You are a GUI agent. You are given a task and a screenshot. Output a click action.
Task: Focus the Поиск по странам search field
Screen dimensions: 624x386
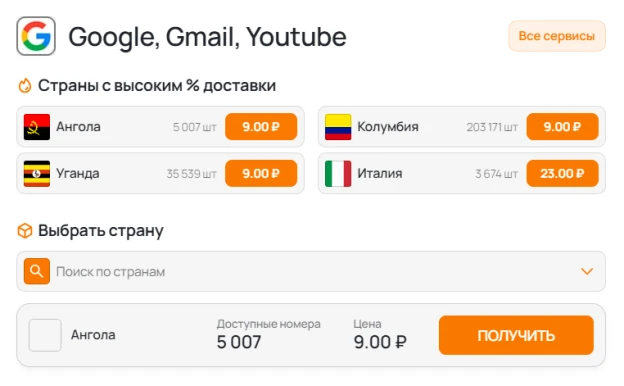coord(311,271)
